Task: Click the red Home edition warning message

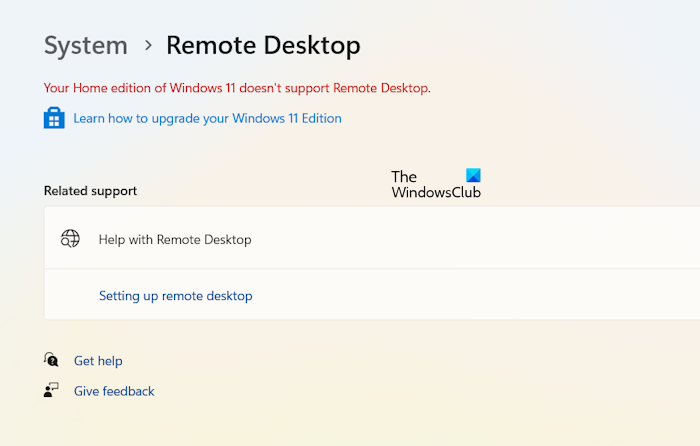Action: pyautogui.click(x=237, y=88)
